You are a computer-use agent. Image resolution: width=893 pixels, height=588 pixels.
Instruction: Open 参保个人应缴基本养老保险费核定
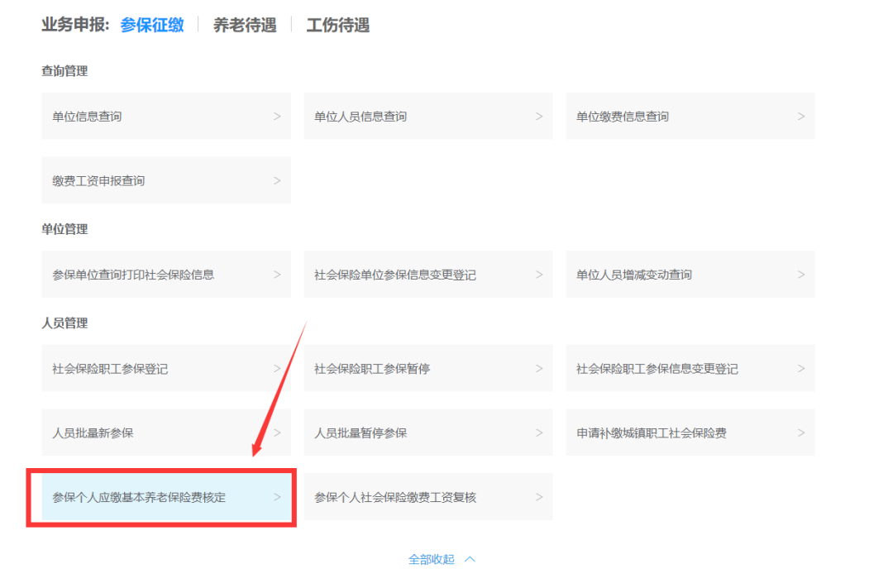[x=166, y=497]
